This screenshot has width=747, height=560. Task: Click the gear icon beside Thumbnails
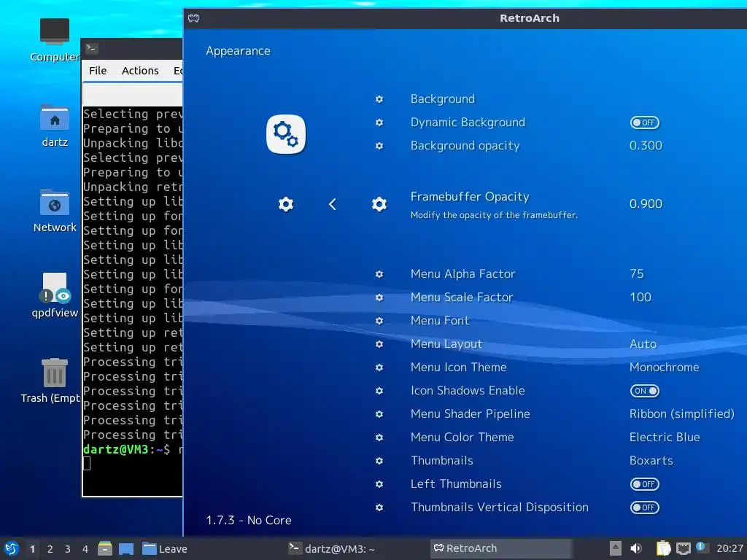[379, 461]
